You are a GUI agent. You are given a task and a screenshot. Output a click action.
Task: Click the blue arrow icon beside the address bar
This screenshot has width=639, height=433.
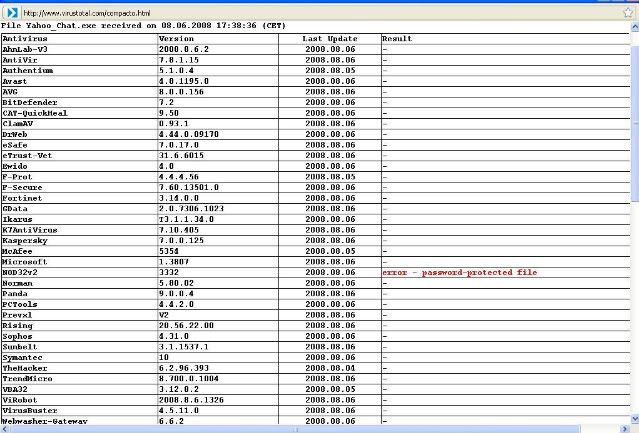12,13
